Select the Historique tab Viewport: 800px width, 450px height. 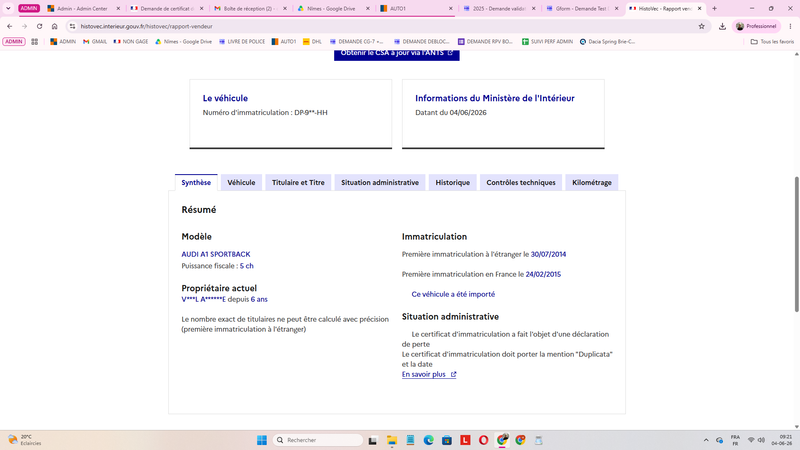pos(453,183)
